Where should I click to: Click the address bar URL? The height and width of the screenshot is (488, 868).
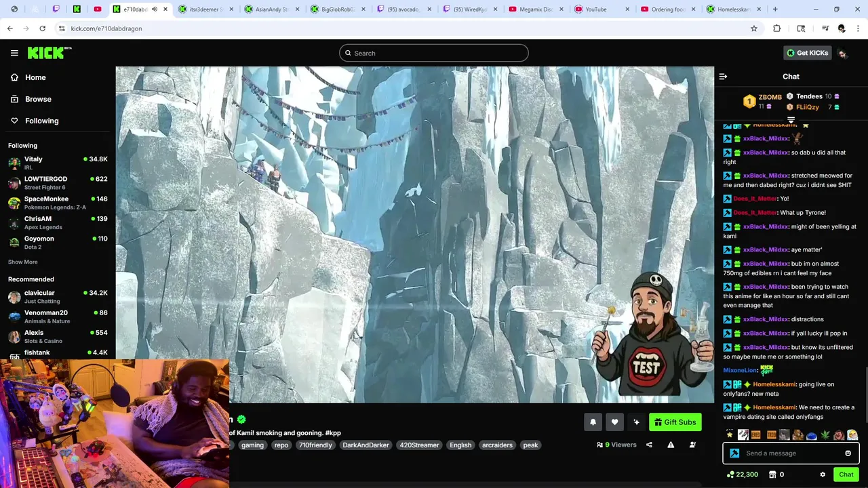[106, 28]
